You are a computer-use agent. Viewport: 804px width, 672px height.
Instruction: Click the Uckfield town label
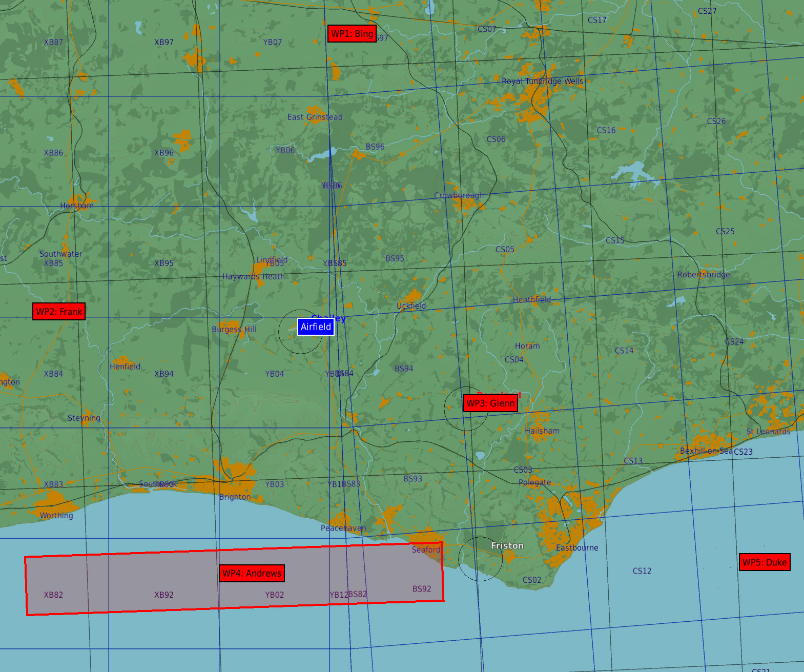[411, 306]
